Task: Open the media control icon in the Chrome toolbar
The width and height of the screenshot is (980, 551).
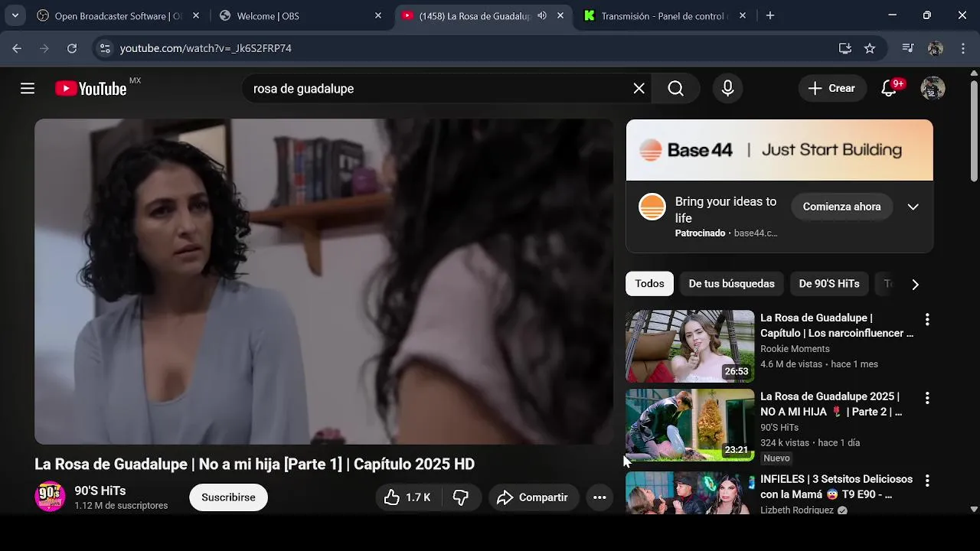Action: click(x=908, y=48)
